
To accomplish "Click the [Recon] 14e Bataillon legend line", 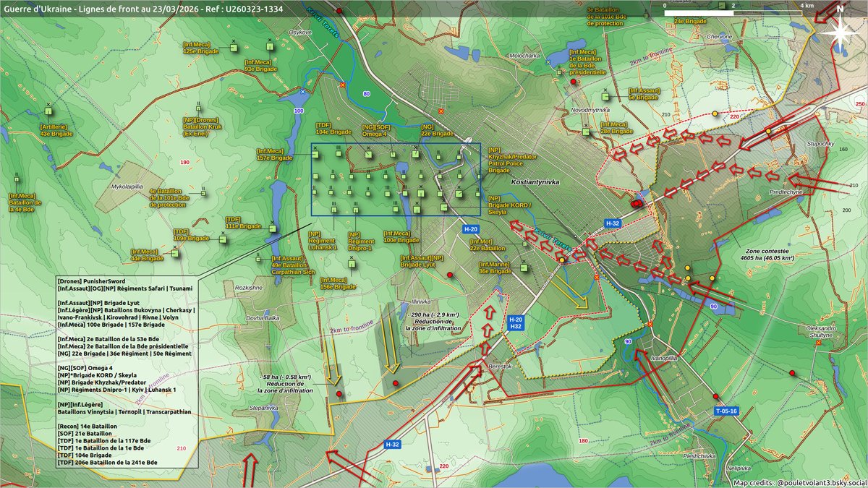I will pyautogui.click(x=88, y=426).
